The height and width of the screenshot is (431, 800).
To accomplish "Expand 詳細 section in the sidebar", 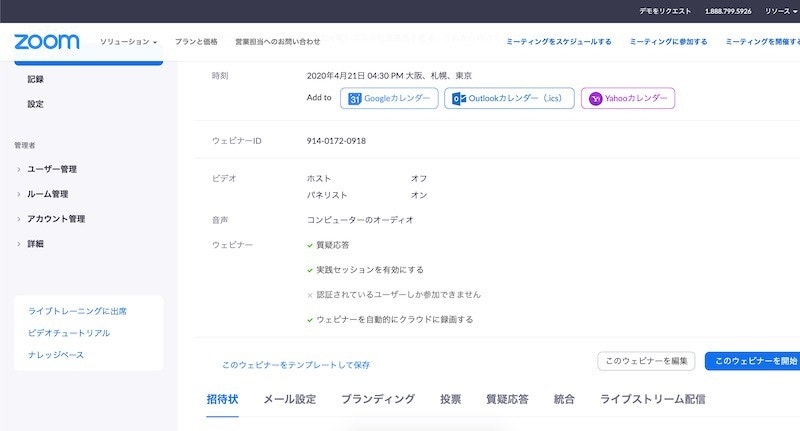I will (x=36, y=244).
